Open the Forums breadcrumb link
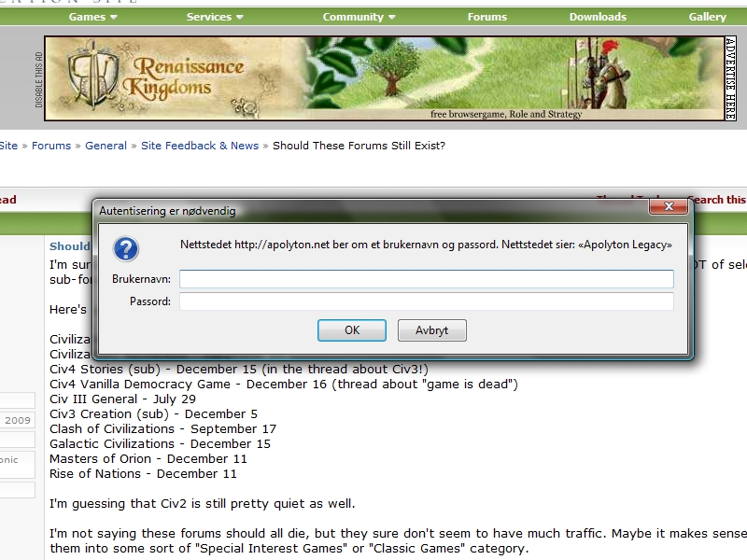This screenshot has height=560, width=747. coord(51,146)
